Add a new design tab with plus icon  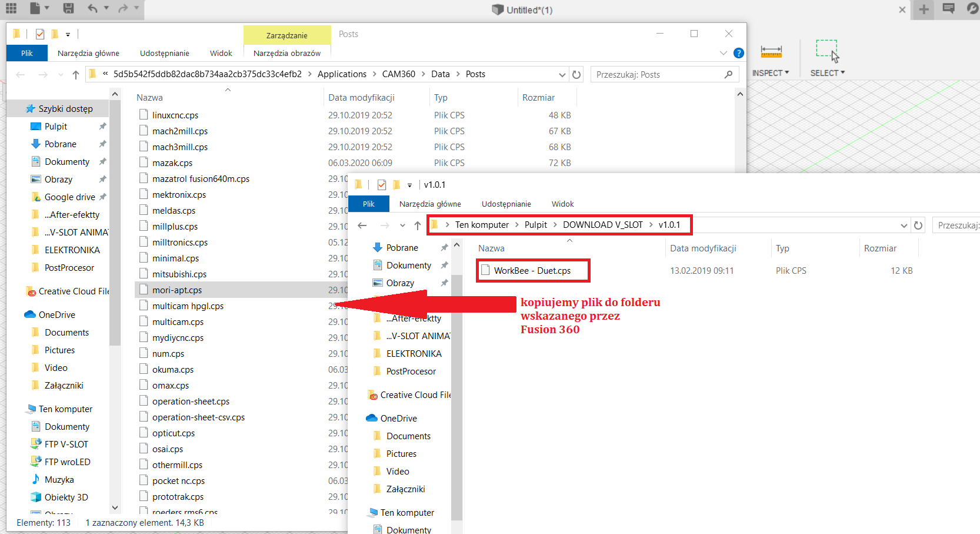click(924, 9)
